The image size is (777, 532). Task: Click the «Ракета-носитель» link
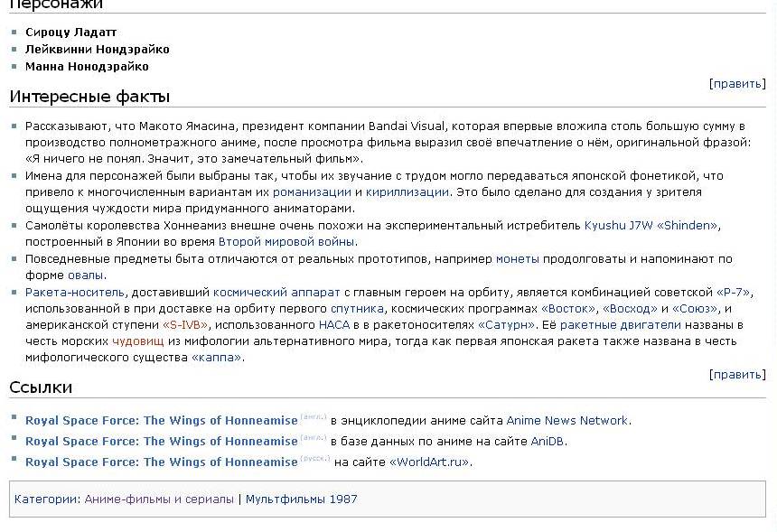[x=75, y=293]
